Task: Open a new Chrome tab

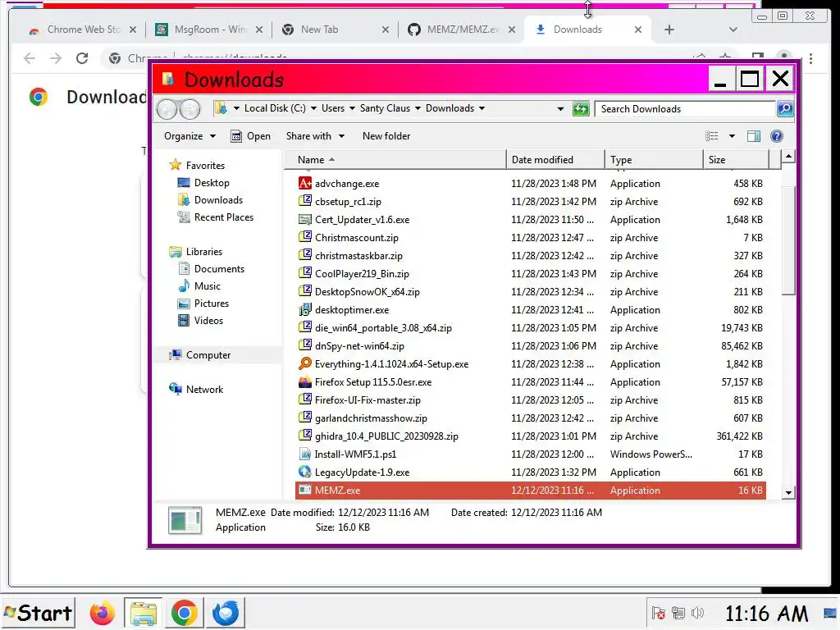Action: click(669, 30)
